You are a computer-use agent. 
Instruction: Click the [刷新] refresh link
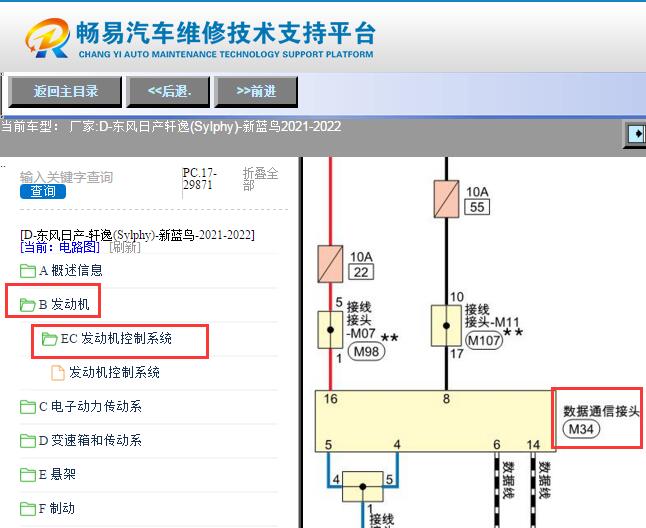click(125, 247)
